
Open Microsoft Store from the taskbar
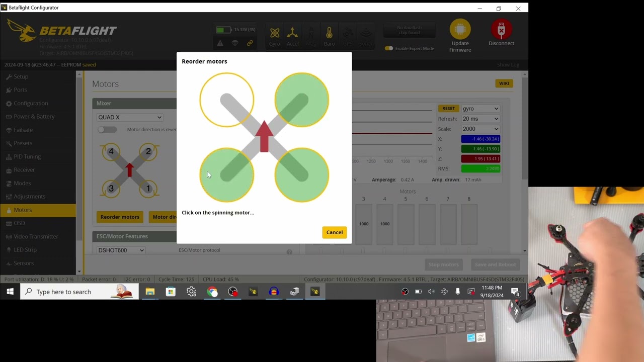[171, 292]
